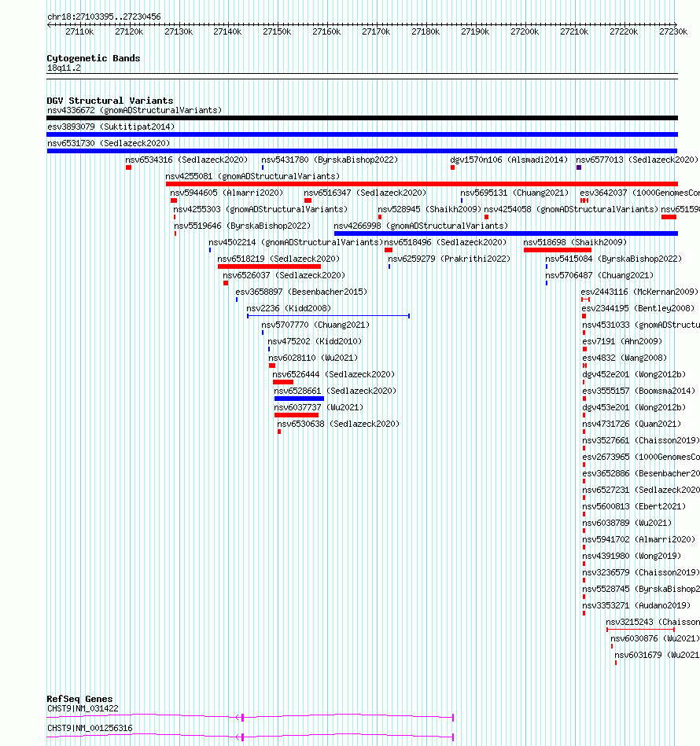
Task: Click the red bar of nsv518698
Action: pos(557,250)
